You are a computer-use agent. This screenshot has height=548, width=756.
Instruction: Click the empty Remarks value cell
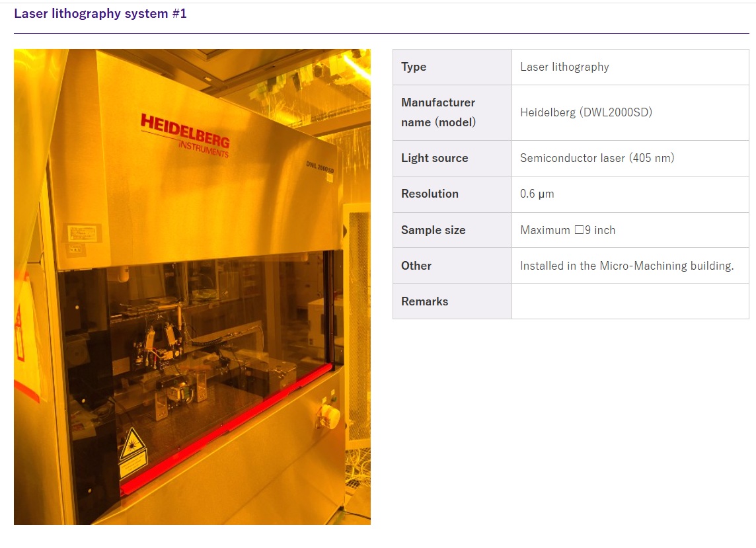[x=630, y=301]
